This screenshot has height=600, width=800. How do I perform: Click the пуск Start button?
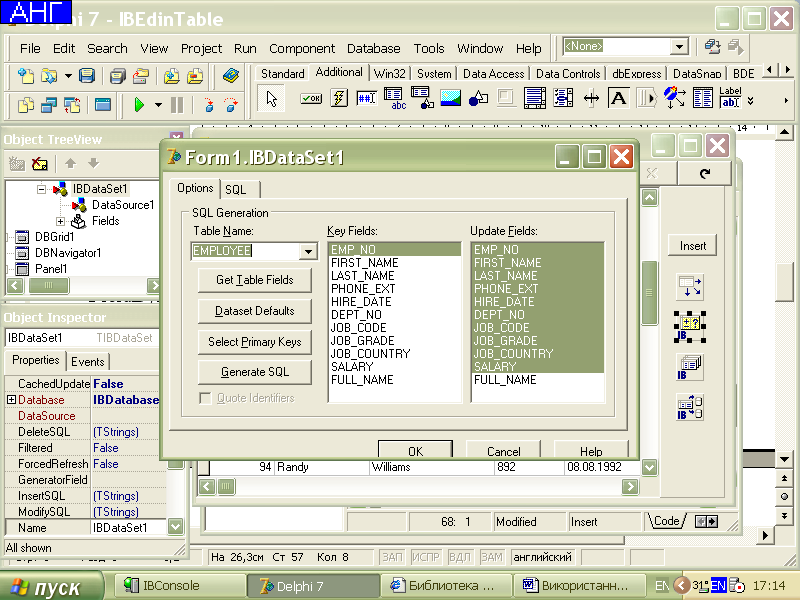[51, 587]
